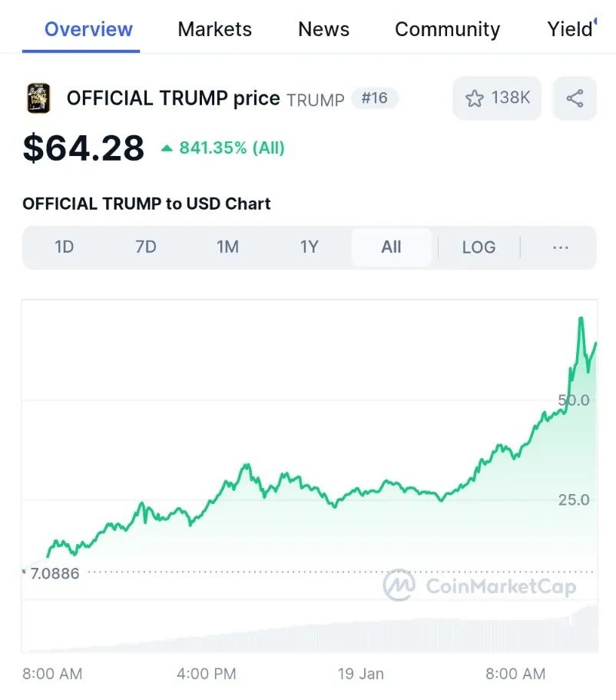Add TRUMP to watchlist via star icon
616x700 pixels.
[475, 98]
